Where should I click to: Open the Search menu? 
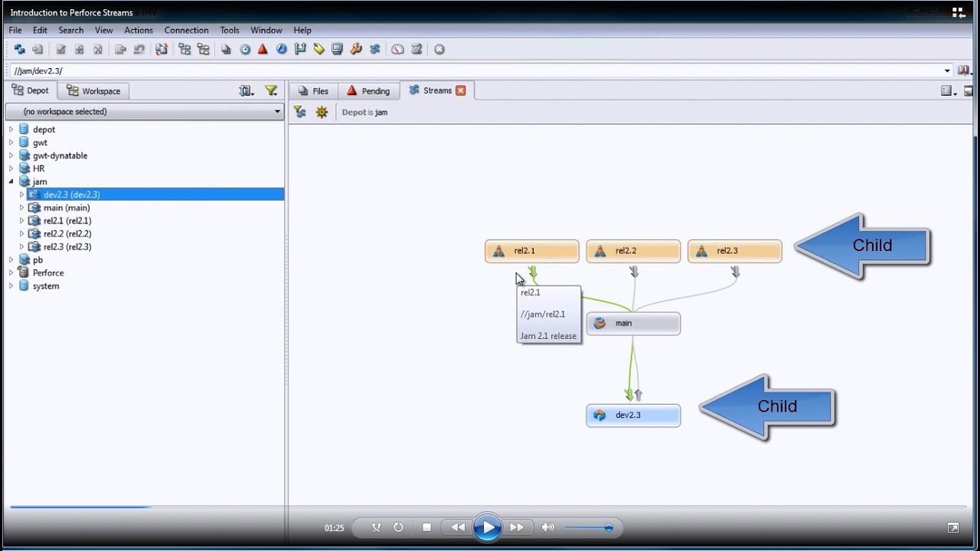coord(70,30)
